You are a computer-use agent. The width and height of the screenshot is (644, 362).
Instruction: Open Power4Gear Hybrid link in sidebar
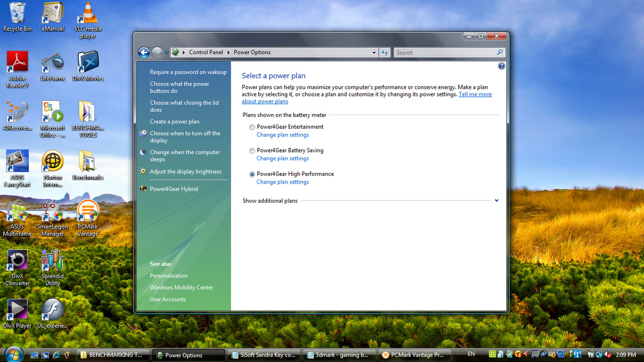[174, 189]
